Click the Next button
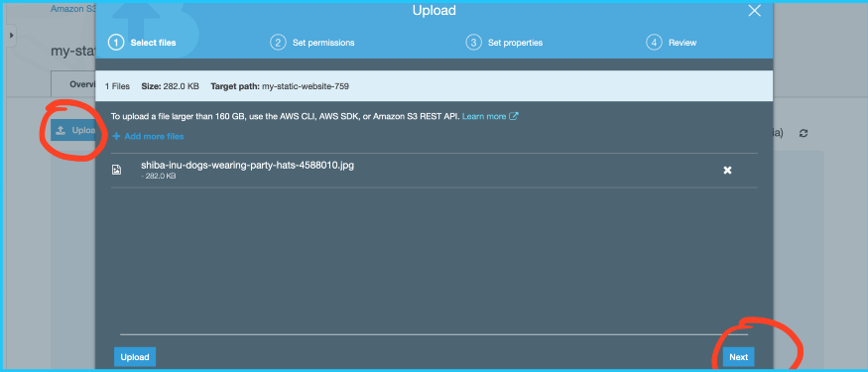This screenshot has width=868, height=372. point(738,357)
